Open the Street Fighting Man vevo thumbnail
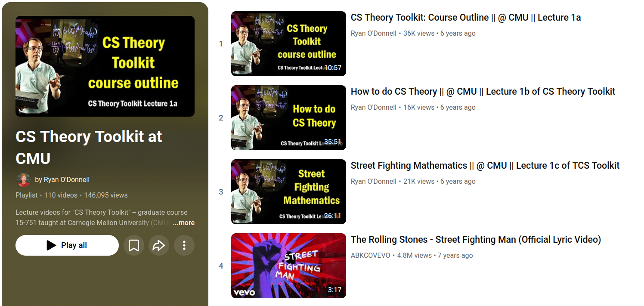 pyautogui.click(x=288, y=266)
